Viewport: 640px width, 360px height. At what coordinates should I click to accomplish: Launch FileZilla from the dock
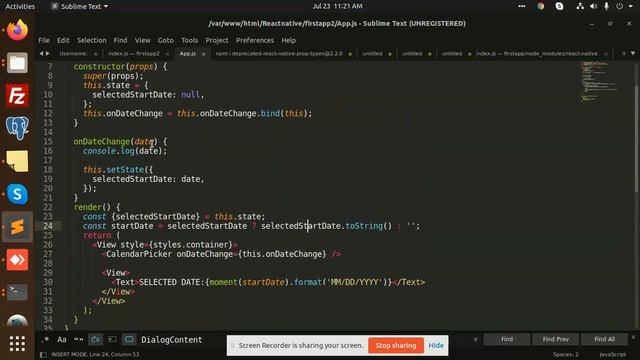[17, 96]
